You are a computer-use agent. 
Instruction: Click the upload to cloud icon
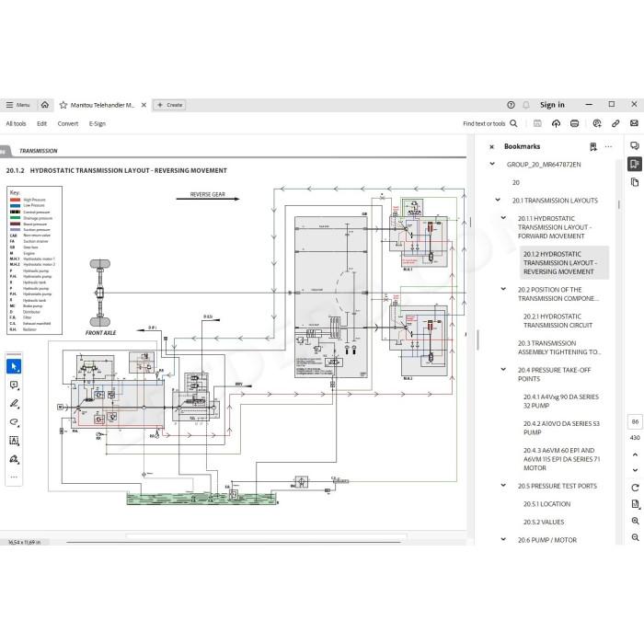click(556, 123)
